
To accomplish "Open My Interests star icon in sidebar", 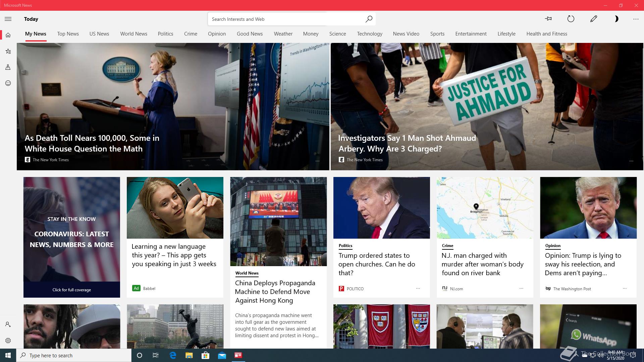I will pos(8,51).
